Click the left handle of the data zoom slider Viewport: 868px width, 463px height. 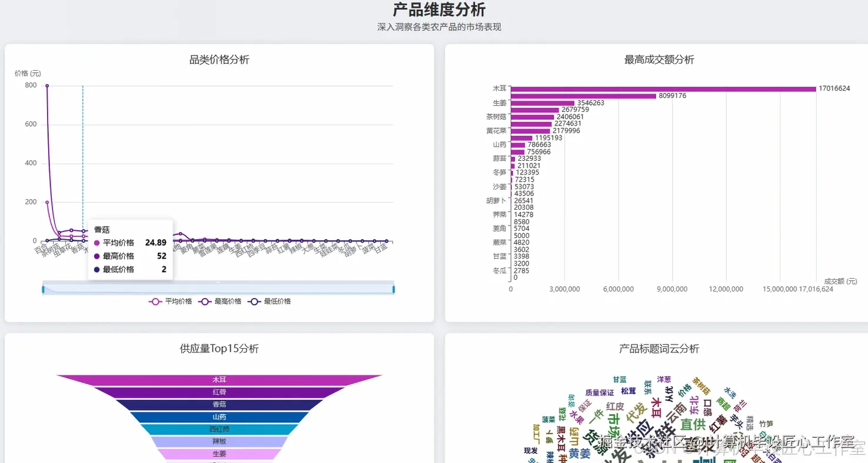[x=43, y=289]
